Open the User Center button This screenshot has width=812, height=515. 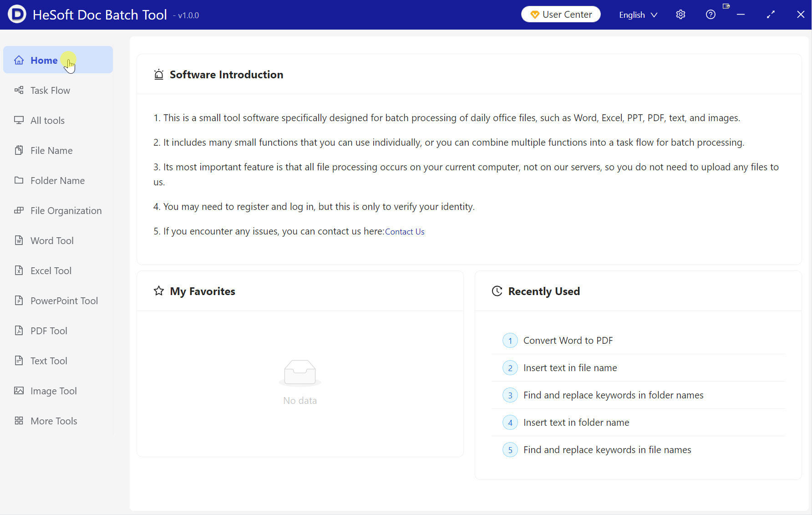coord(561,15)
